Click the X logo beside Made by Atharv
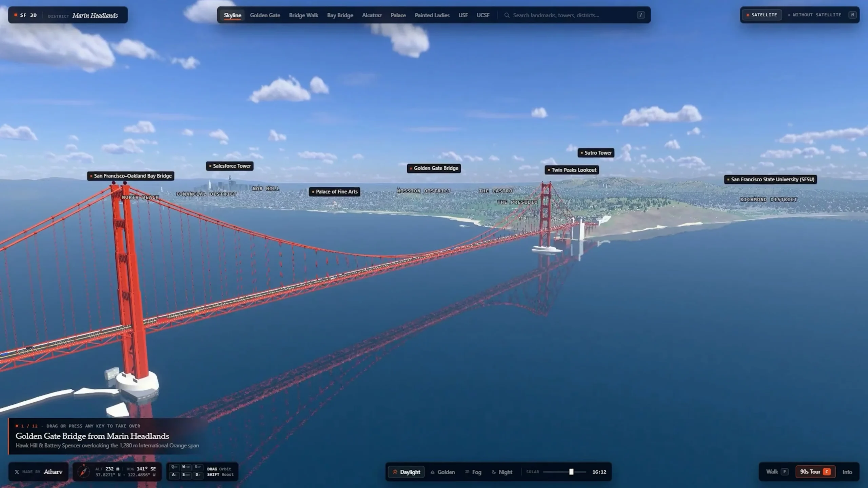Screen dimensions: 868x488 click(17, 472)
